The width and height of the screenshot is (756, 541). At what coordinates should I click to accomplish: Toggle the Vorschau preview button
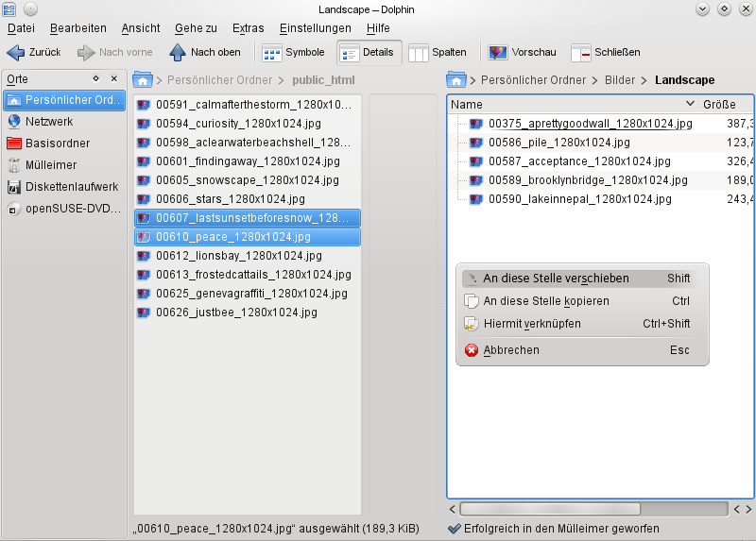pos(523,53)
